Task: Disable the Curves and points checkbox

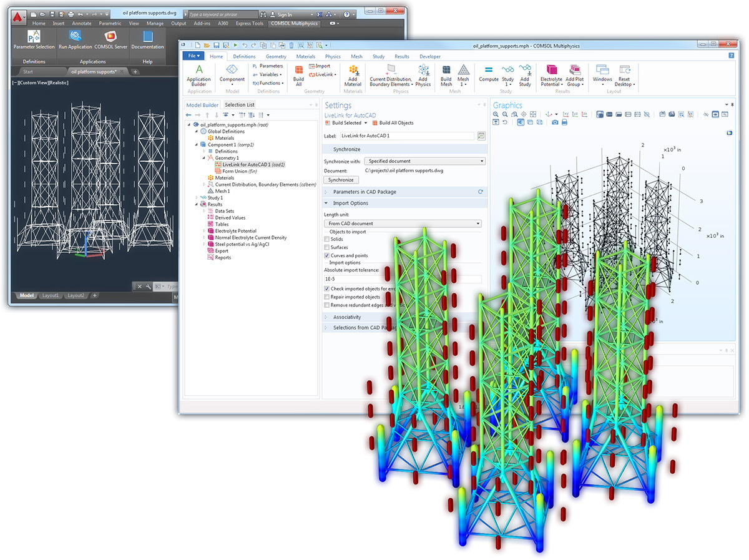Action: (x=327, y=255)
